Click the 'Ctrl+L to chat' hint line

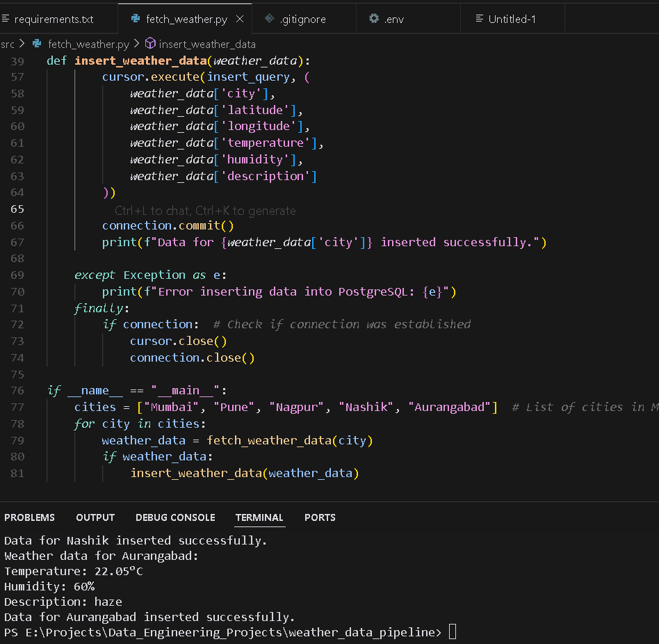point(205,211)
